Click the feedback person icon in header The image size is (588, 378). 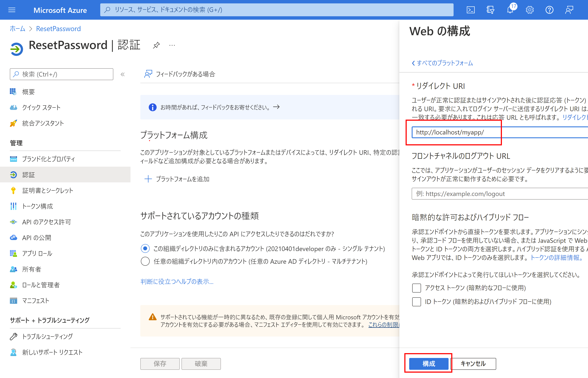pyautogui.click(x=569, y=10)
